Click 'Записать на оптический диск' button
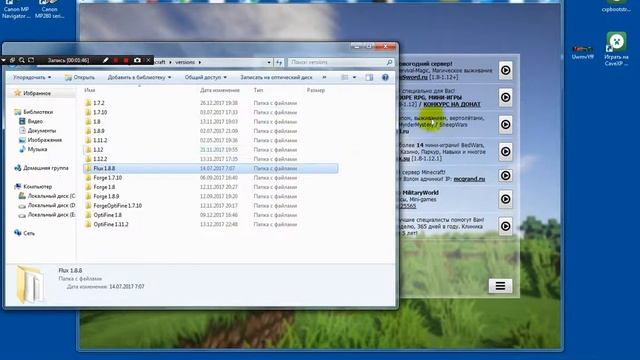This screenshot has height=360, width=640. click(x=276, y=77)
